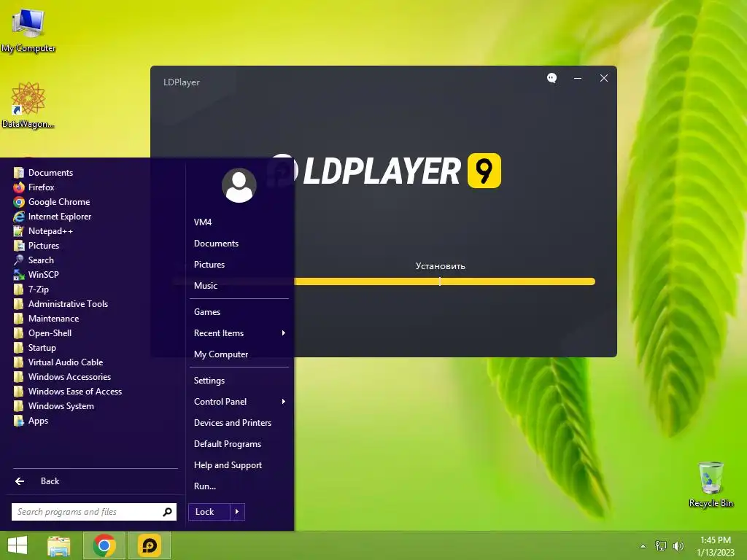Screen dimensions: 747x560
Task: Minimize the LDPlayer installer window
Action: [578, 78]
